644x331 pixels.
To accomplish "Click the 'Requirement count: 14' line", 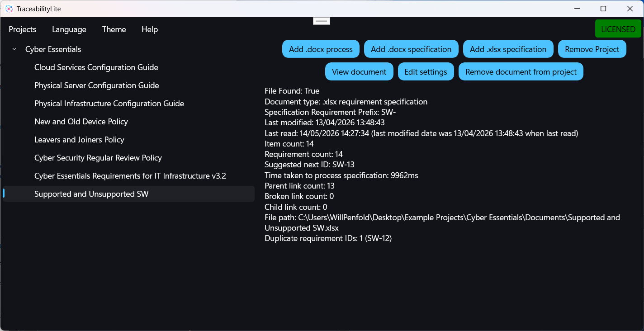I will (x=303, y=154).
